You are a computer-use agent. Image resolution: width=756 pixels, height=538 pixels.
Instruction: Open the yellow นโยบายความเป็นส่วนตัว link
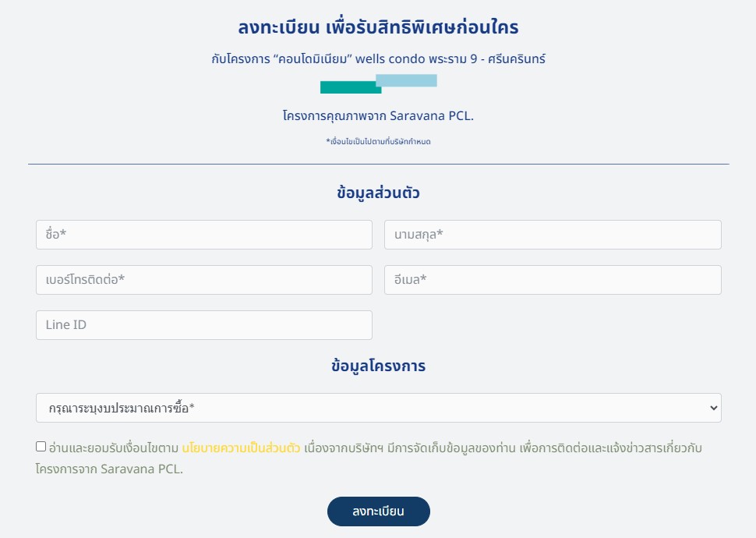[x=241, y=448]
